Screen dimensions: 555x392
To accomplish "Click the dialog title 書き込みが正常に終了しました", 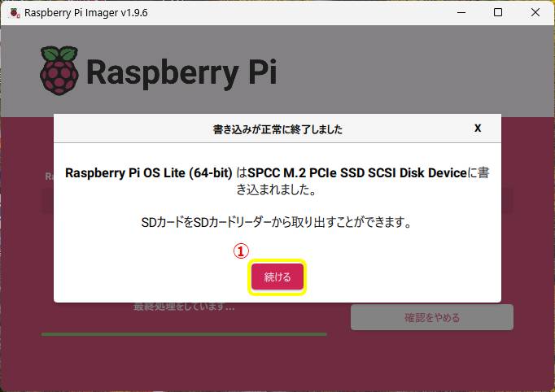I will (x=277, y=129).
